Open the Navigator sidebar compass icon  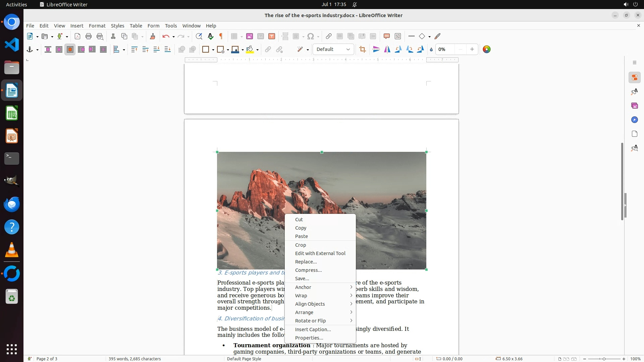pyautogui.click(x=634, y=120)
